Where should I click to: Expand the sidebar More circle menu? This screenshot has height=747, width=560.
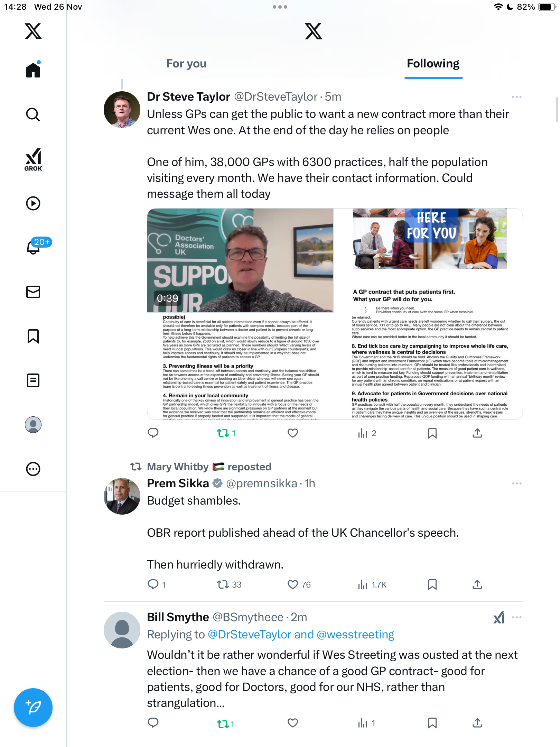point(33,469)
